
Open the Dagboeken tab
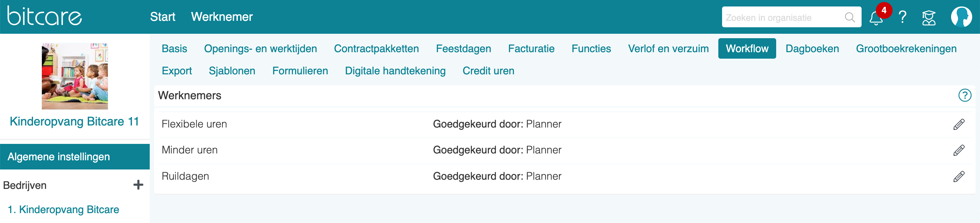click(x=812, y=49)
